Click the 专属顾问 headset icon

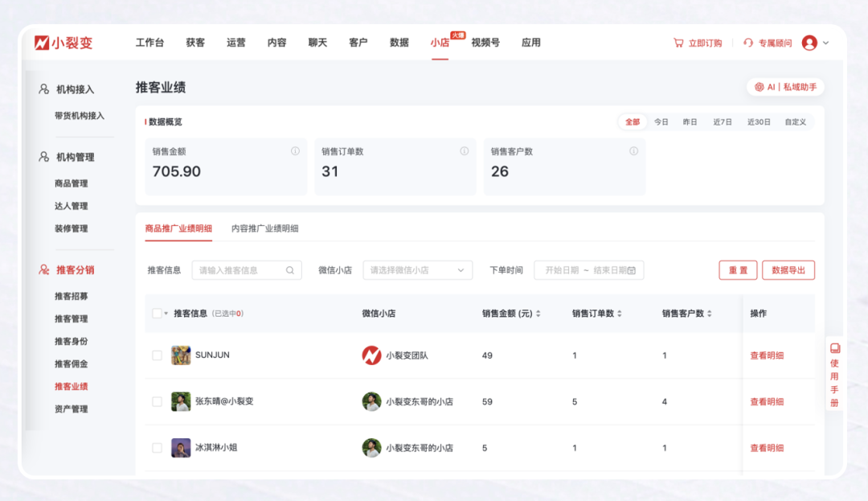tap(747, 43)
